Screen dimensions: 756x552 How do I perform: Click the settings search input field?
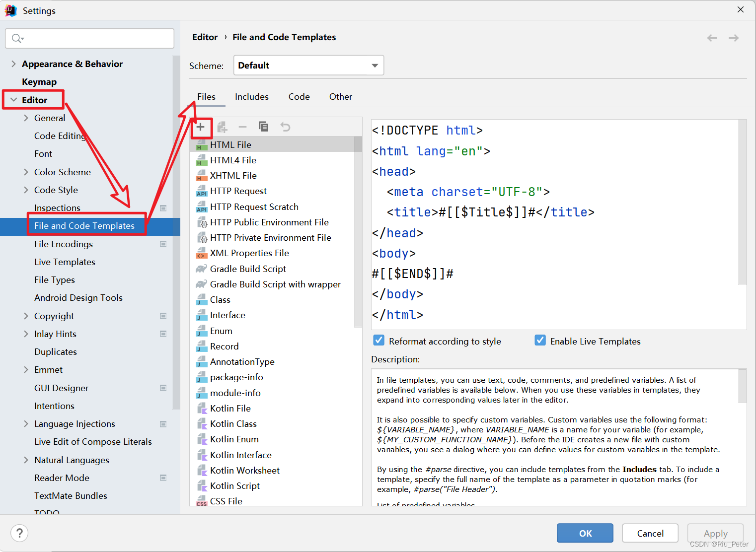pyautogui.click(x=89, y=38)
